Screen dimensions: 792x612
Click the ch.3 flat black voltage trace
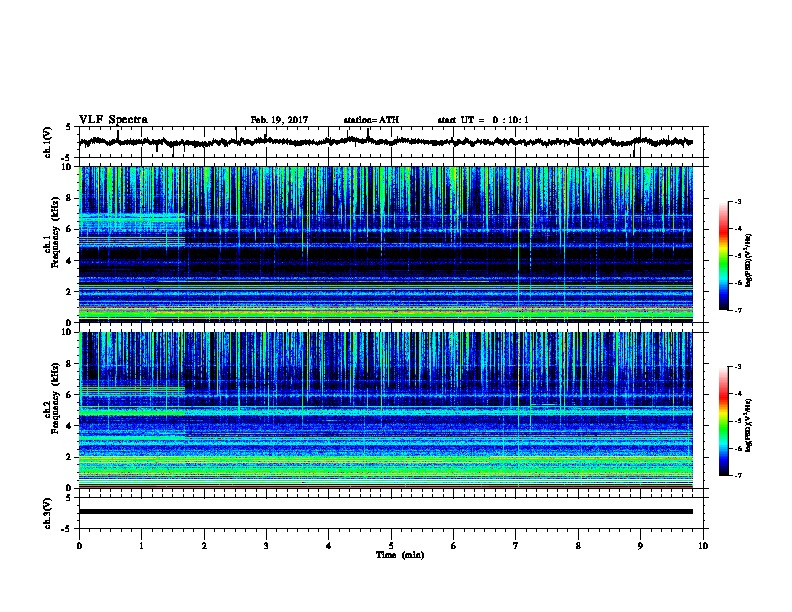click(x=385, y=512)
